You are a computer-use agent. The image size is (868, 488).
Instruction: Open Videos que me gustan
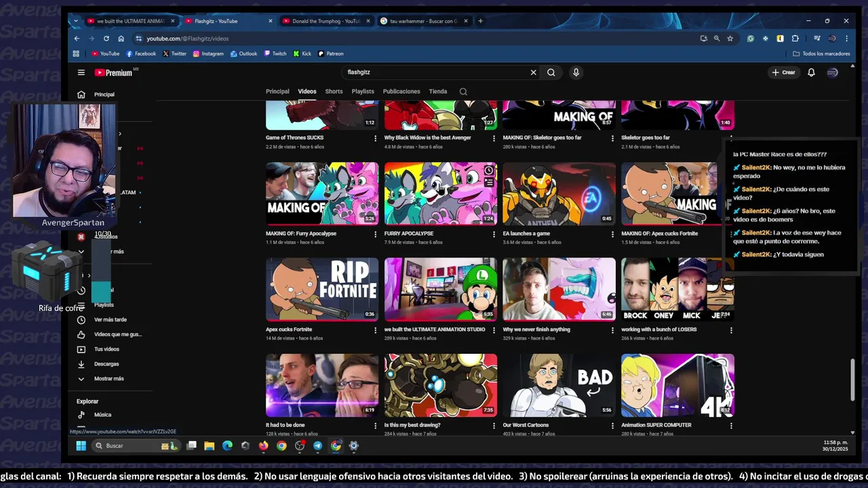click(117, 334)
